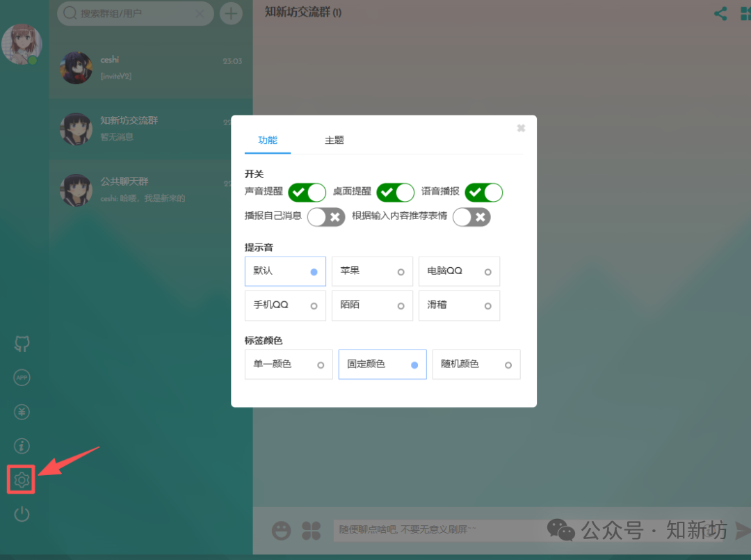Select the 苹果 notification sound option
Screen dimensions: 751x560
click(x=372, y=271)
